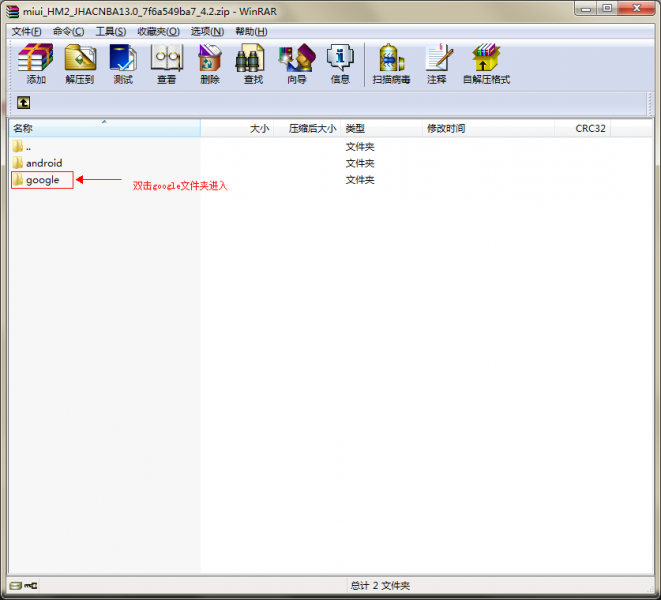
Task: Click the Add (添加) toolbar icon
Action: (x=35, y=64)
